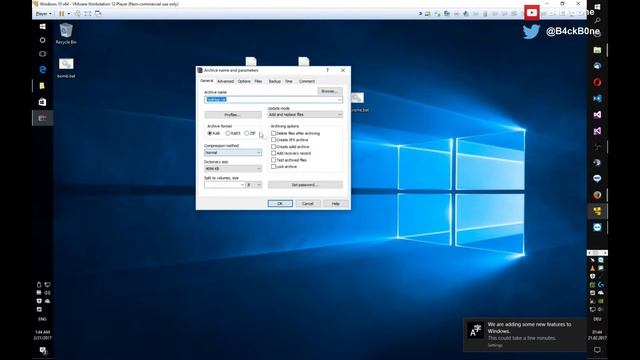Open the Dictionary size dropdown
The height and width of the screenshot is (360, 640).
coord(233,169)
